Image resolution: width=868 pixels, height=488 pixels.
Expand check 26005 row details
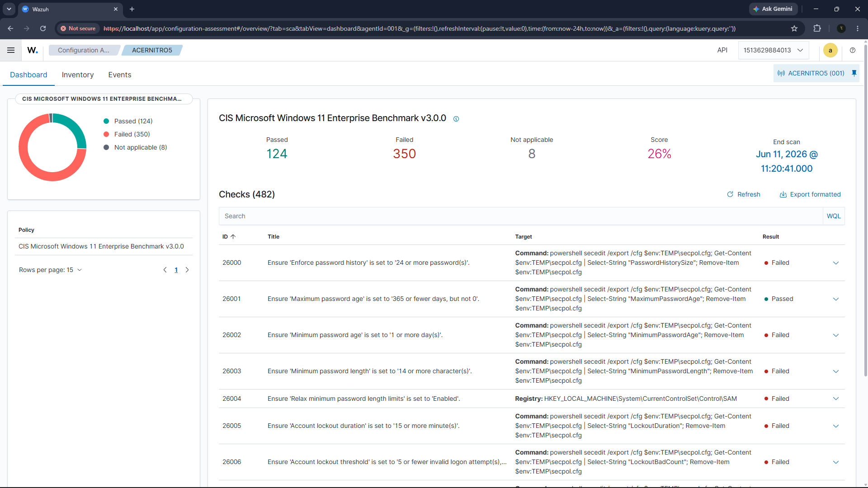(836, 426)
